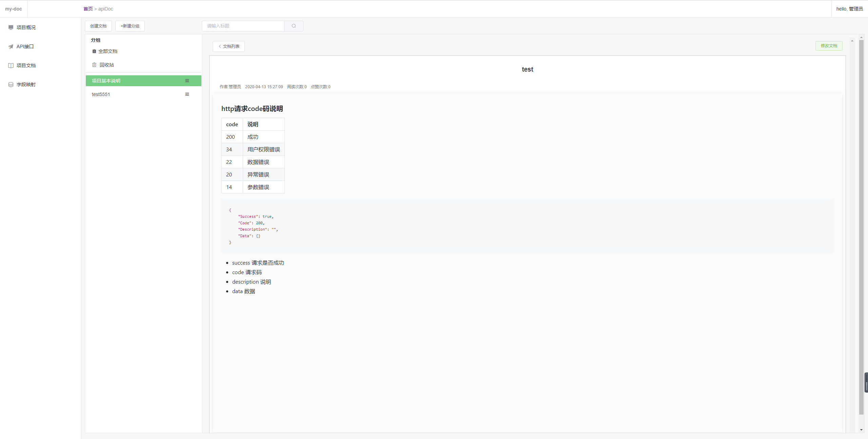Viewport: 868px width, 439px height.
Task: Open the test5551 group menu icon
Action: pos(187,94)
